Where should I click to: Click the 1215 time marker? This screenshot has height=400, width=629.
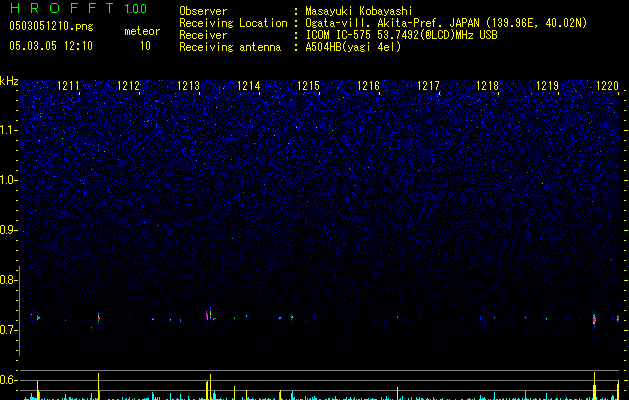(308, 86)
